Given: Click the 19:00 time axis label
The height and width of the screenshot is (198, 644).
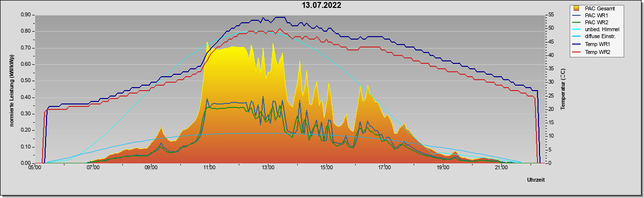Looking at the screenshot, I should coord(443,168).
